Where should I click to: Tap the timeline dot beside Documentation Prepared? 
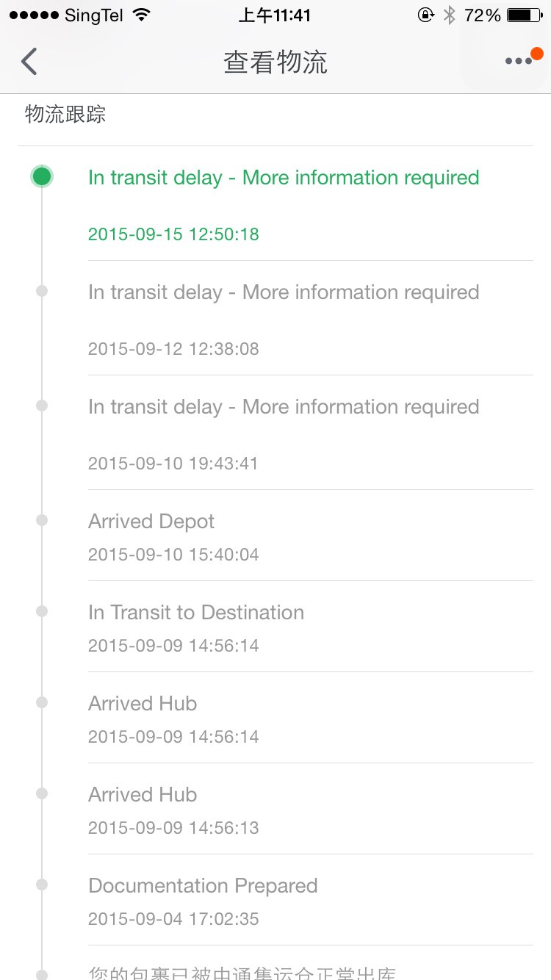42,884
